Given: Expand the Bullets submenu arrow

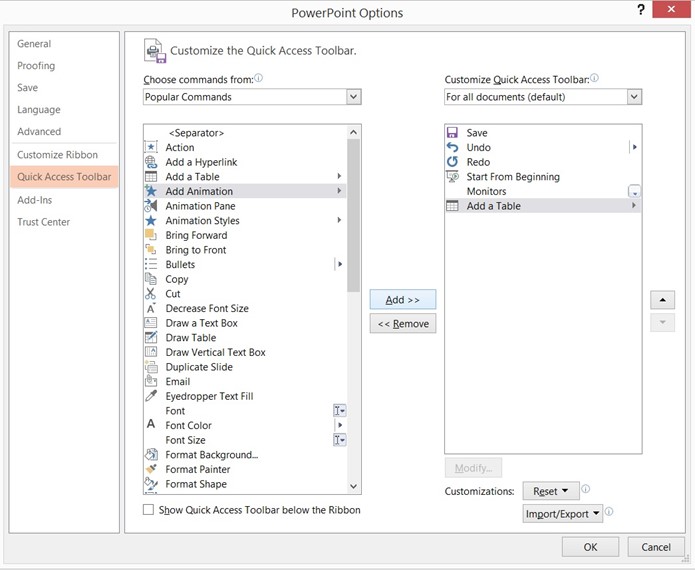Looking at the screenshot, I should [340, 264].
